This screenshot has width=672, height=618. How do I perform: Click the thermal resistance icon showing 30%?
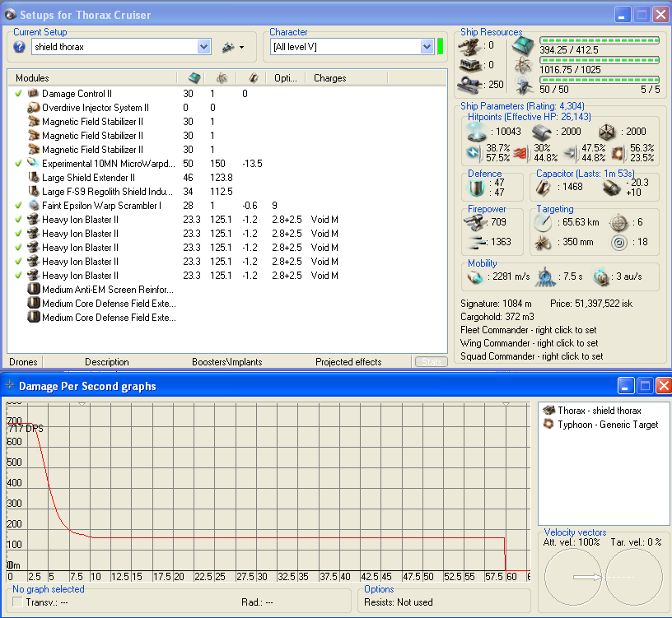[x=520, y=153]
